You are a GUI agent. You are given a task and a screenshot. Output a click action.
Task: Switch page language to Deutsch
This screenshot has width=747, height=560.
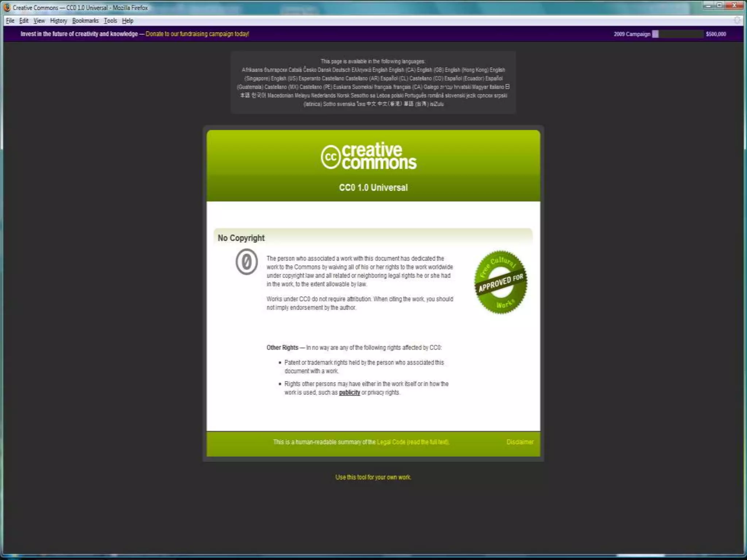click(341, 70)
